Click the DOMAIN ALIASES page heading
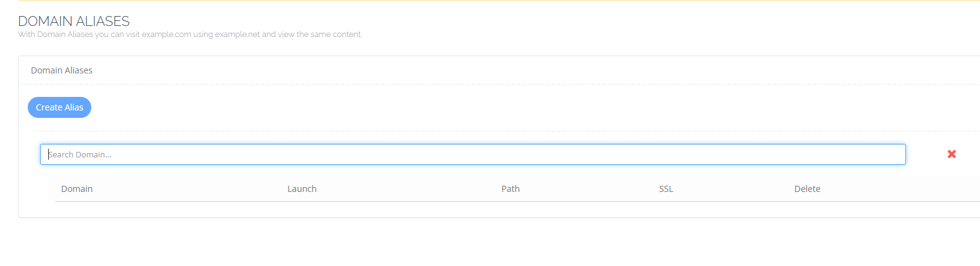This screenshot has height=266, width=980. (x=74, y=21)
